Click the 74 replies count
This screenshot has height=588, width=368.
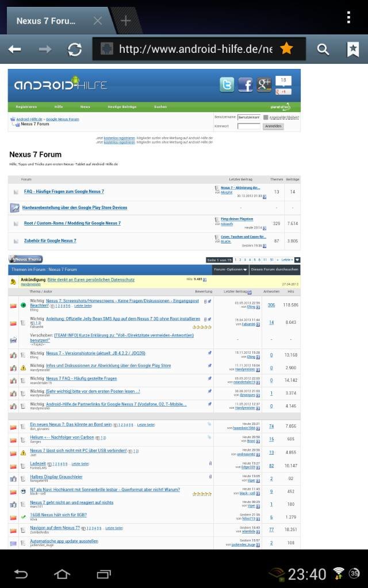pos(271,427)
